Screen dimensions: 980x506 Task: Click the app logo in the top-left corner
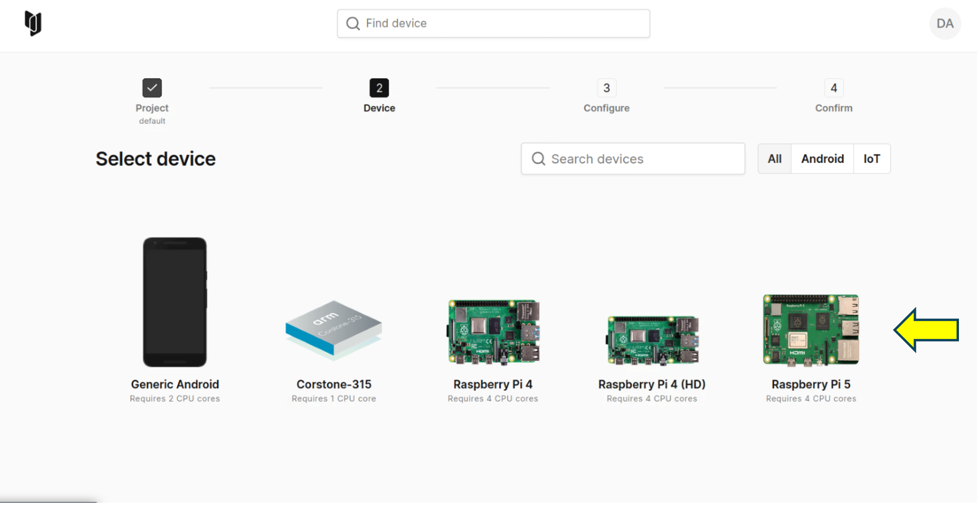32,23
